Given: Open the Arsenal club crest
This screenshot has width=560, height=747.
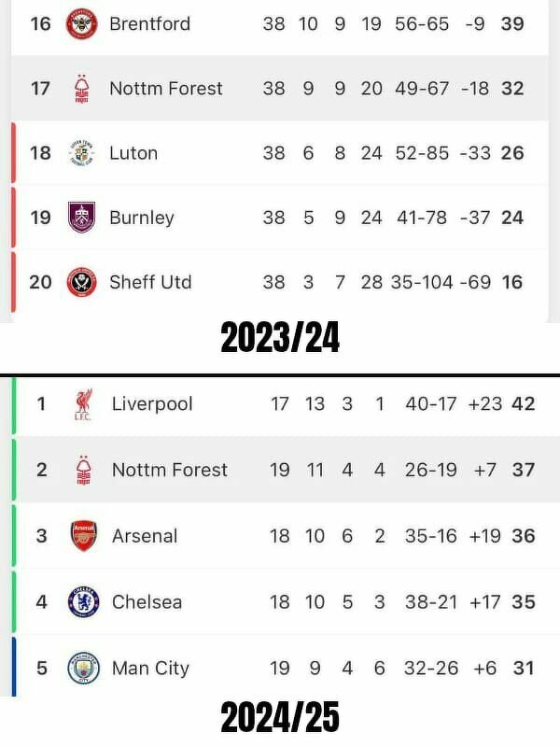Looking at the screenshot, I should point(83,536).
